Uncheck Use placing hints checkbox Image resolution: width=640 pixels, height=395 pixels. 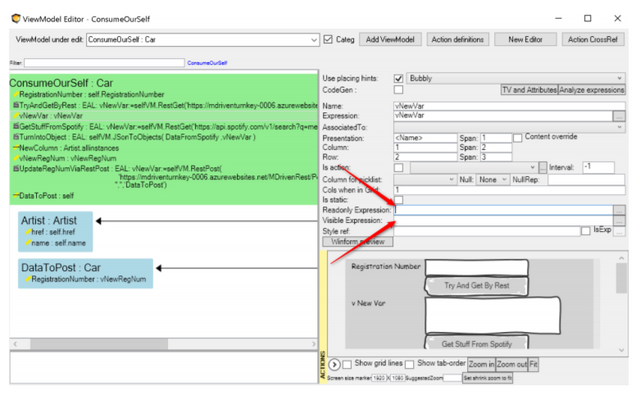(x=398, y=78)
